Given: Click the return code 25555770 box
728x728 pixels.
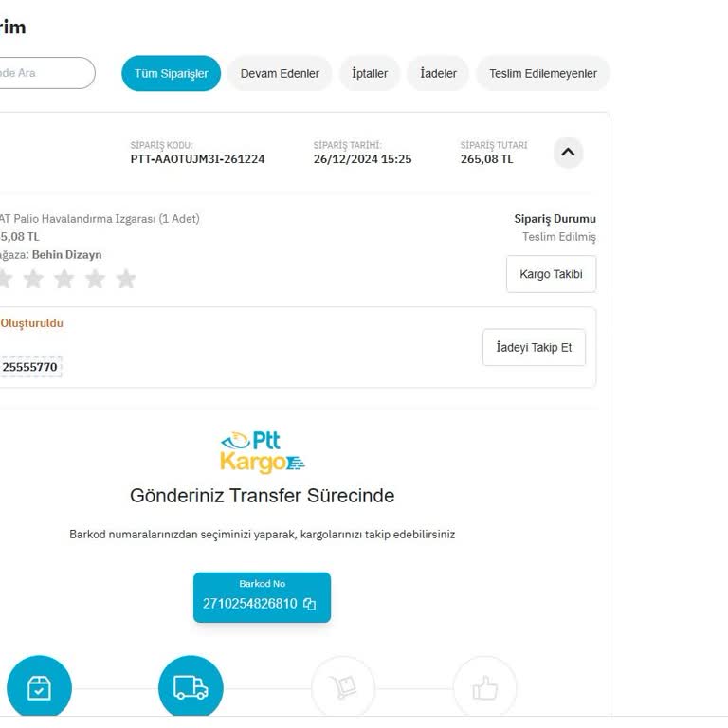Looking at the screenshot, I should click(29, 367).
